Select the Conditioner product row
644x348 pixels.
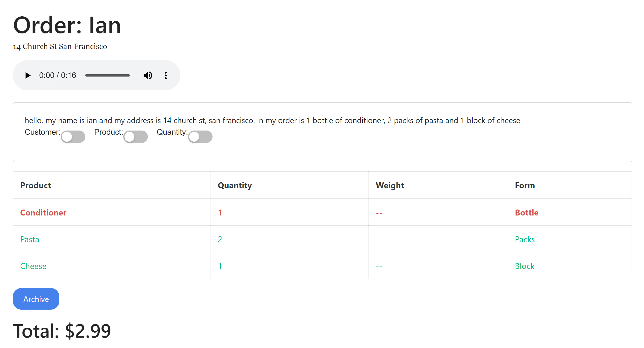click(x=43, y=213)
